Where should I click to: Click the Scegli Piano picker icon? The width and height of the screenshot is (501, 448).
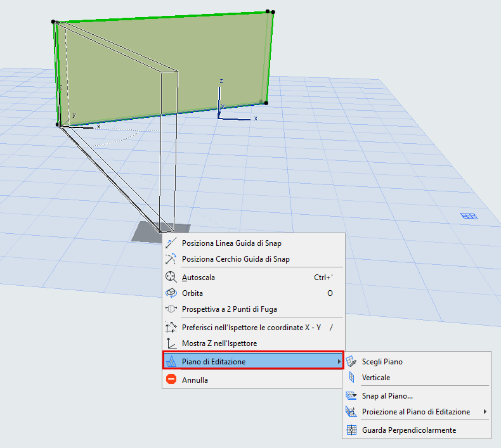tap(351, 361)
